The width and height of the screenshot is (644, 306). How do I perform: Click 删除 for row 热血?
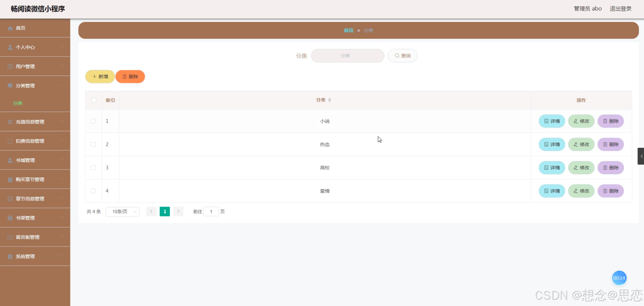click(x=611, y=144)
